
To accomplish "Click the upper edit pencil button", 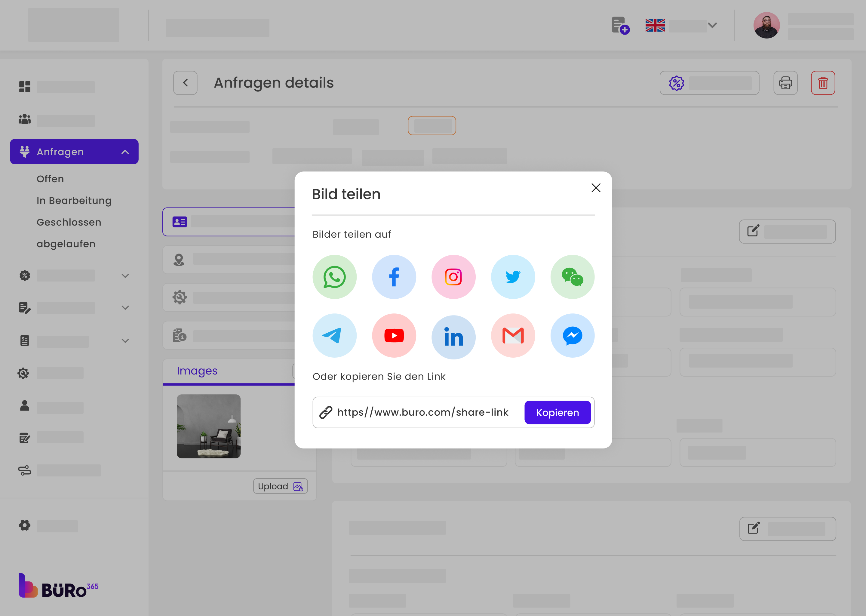I will click(787, 231).
